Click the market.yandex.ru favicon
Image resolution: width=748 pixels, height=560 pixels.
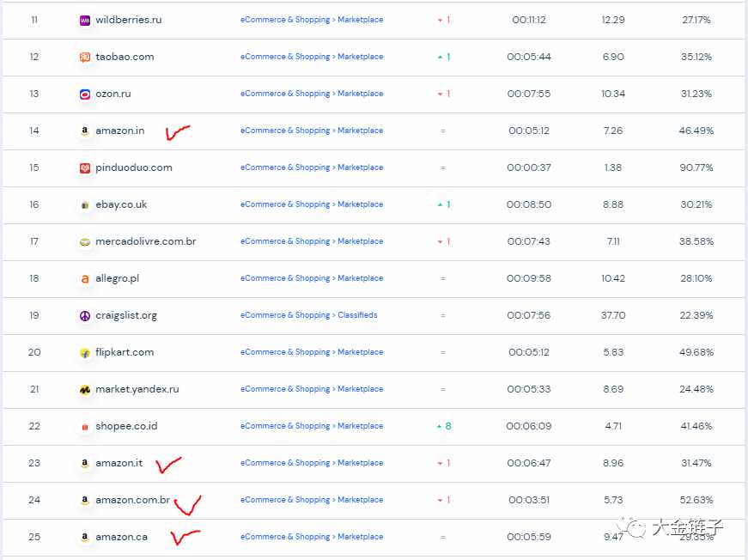(85, 390)
